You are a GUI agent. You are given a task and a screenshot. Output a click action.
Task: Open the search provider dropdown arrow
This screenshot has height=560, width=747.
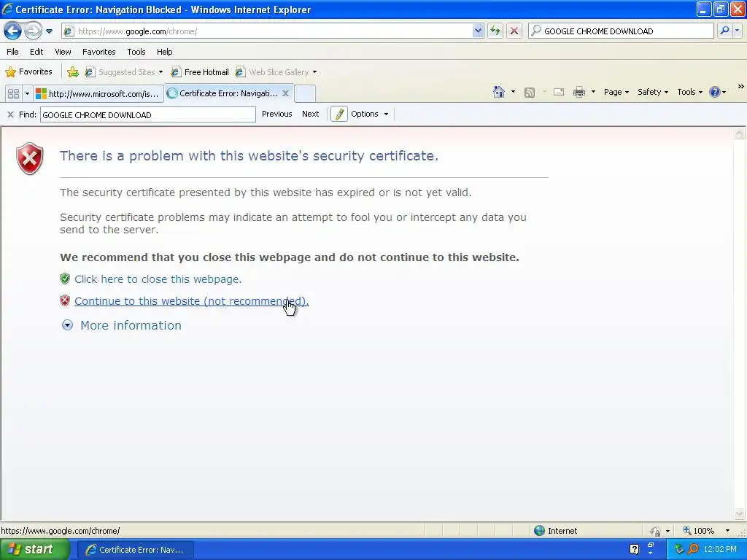tap(737, 31)
